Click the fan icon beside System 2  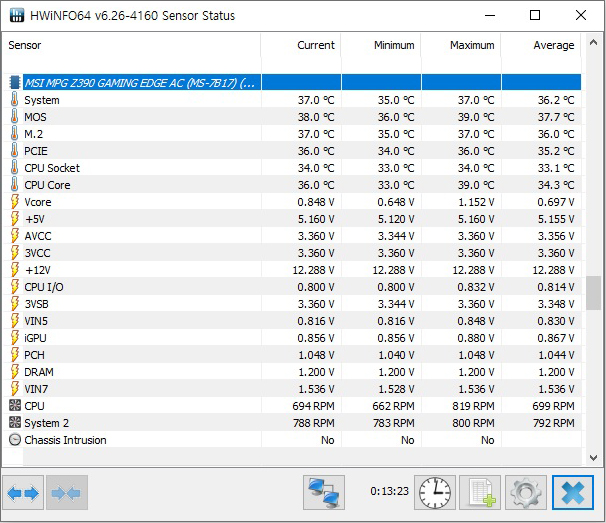[15, 422]
